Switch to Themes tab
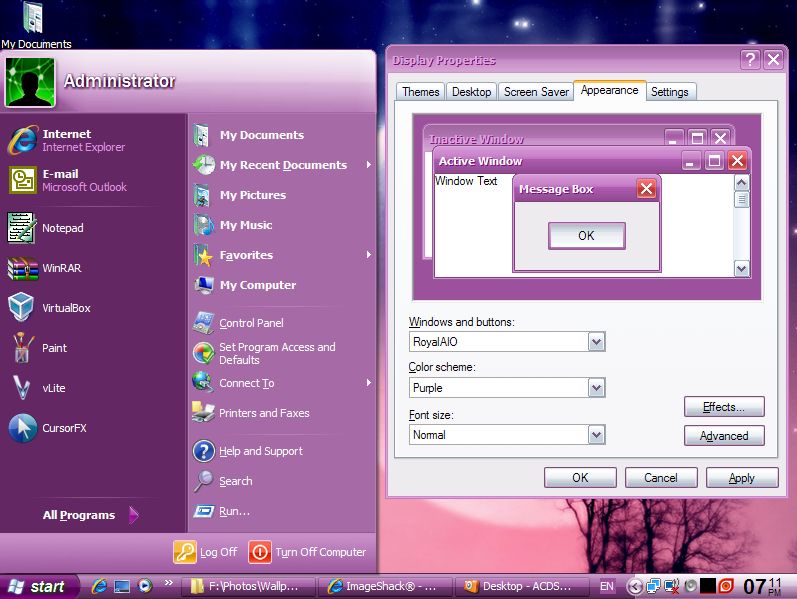The width and height of the screenshot is (797, 599). tap(420, 92)
